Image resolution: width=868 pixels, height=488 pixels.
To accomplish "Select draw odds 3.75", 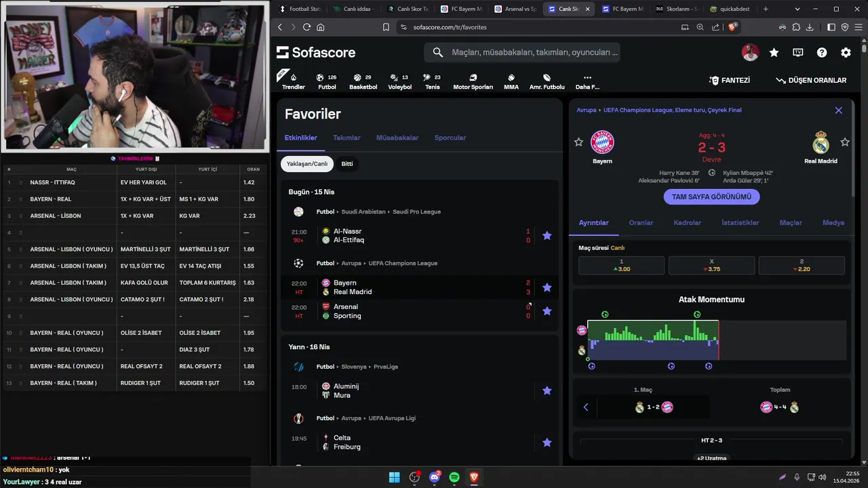I will click(711, 265).
